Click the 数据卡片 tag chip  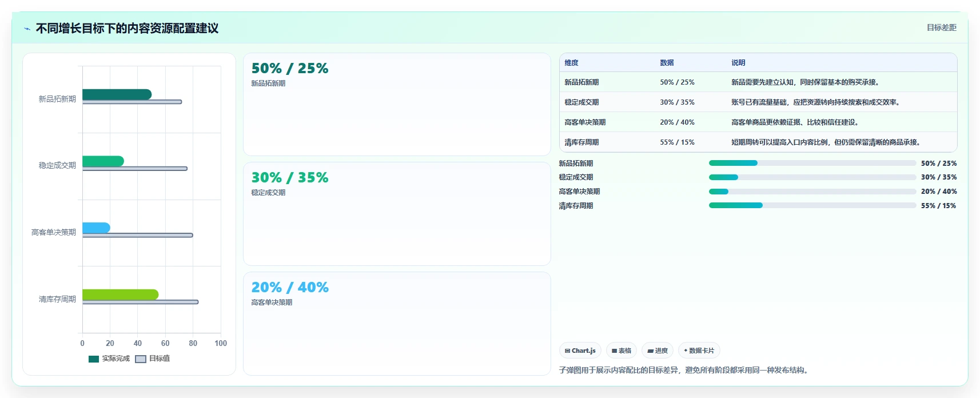click(x=699, y=351)
